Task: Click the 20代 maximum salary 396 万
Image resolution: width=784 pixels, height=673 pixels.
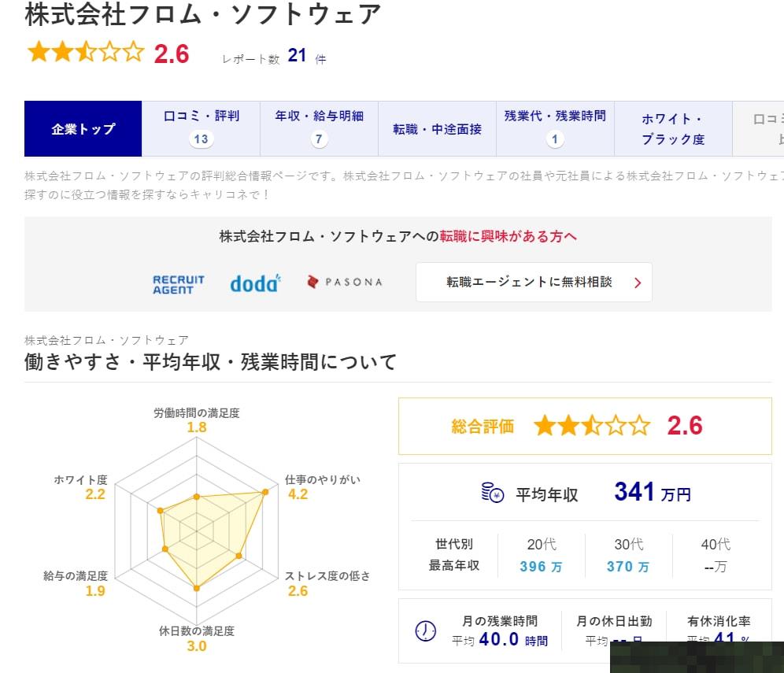Action: (x=541, y=567)
